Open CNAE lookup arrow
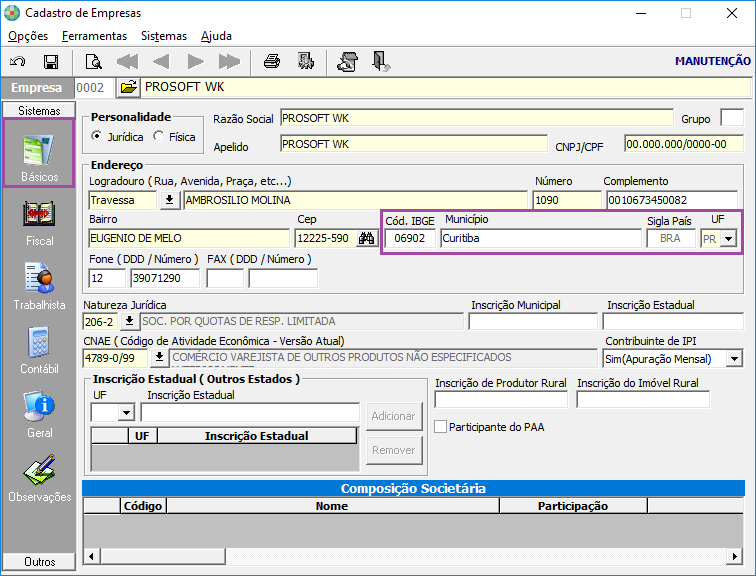The image size is (756, 576). click(x=159, y=358)
